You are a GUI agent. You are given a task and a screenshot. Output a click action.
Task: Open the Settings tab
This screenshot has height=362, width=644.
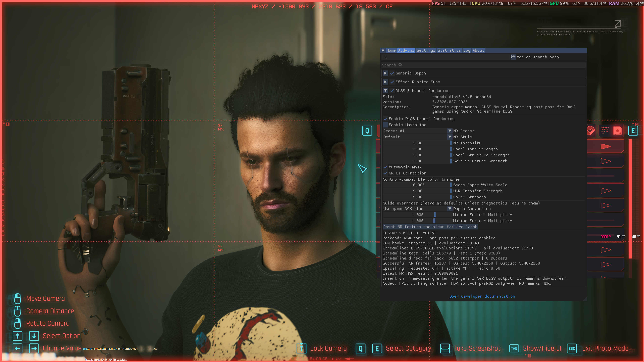coord(426,50)
